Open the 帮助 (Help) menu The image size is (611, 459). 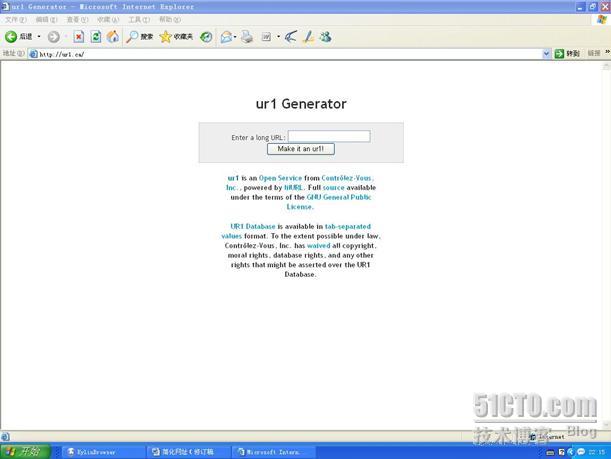tap(170, 19)
